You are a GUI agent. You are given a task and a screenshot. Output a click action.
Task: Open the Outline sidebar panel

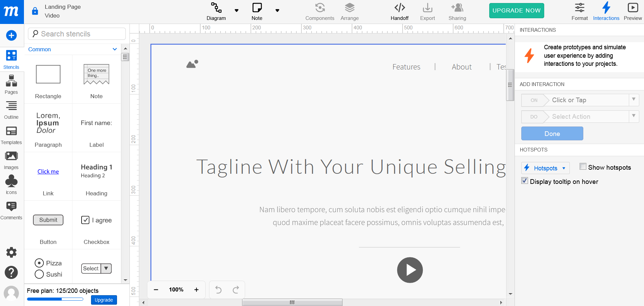(x=11, y=110)
